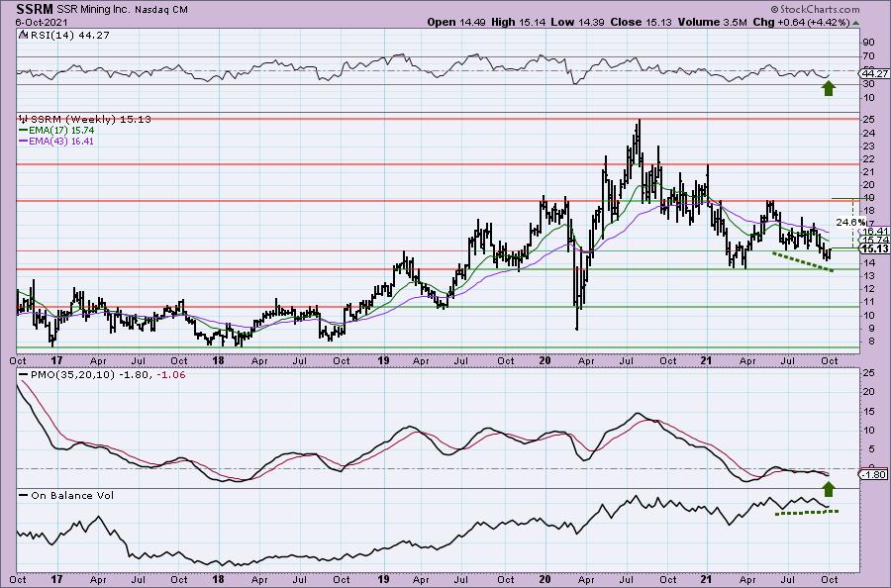Image resolution: width=891 pixels, height=588 pixels.
Task: Select the -1.80 PMO value tag
Action: coord(872,475)
